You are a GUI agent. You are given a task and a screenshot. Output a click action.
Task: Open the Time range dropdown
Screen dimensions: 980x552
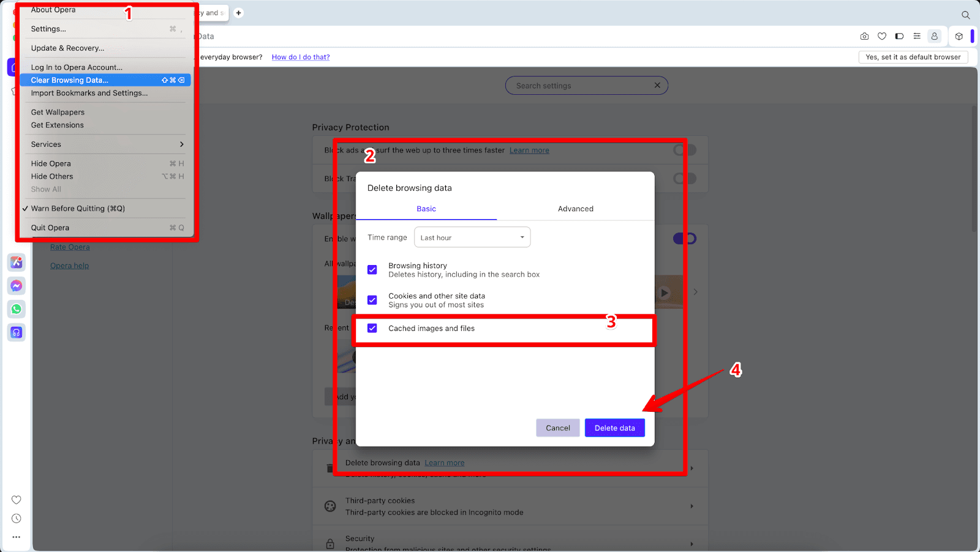[472, 237]
